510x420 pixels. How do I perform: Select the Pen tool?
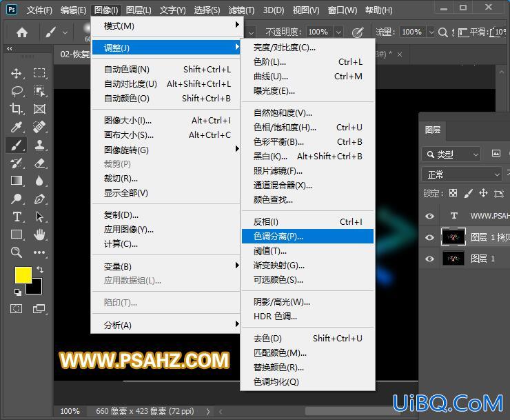39,199
